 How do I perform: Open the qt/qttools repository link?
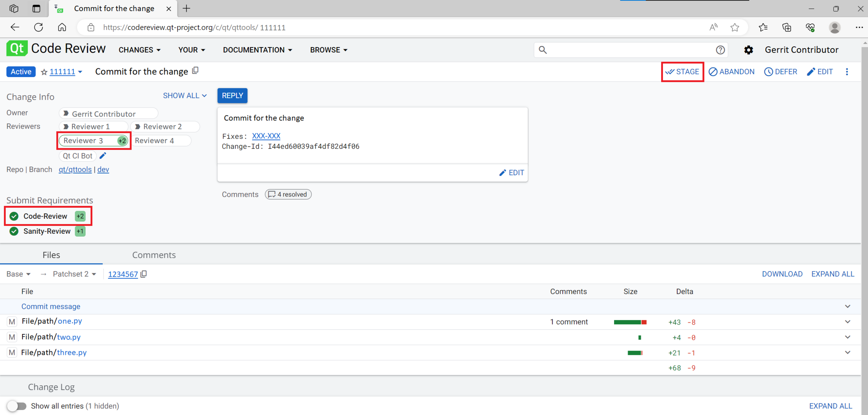coord(75,169)
